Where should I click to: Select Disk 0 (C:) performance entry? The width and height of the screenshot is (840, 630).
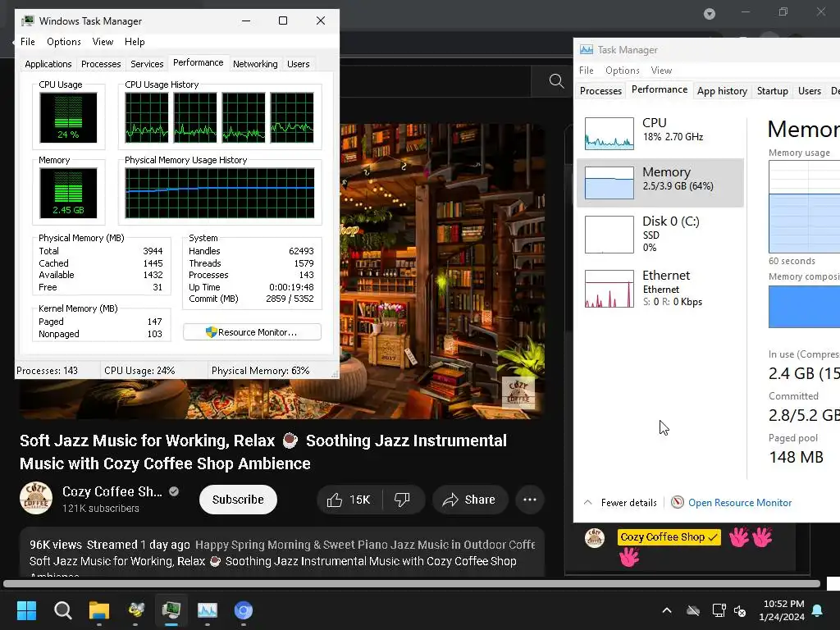[660, 234]
